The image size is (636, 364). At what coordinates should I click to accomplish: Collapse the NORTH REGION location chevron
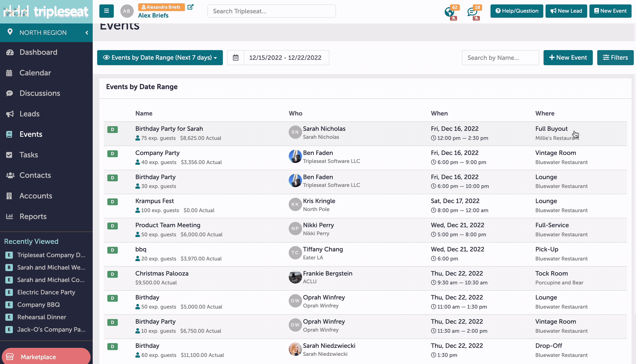[87, 33]
